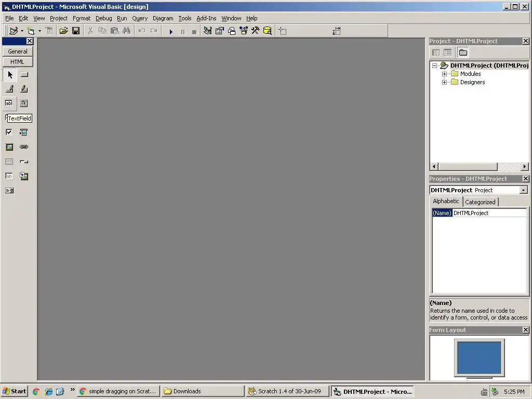This screenshot has width=532, height=399.
Task: Open Properties Window toolbar icon
Action: (x=220, y=31)
